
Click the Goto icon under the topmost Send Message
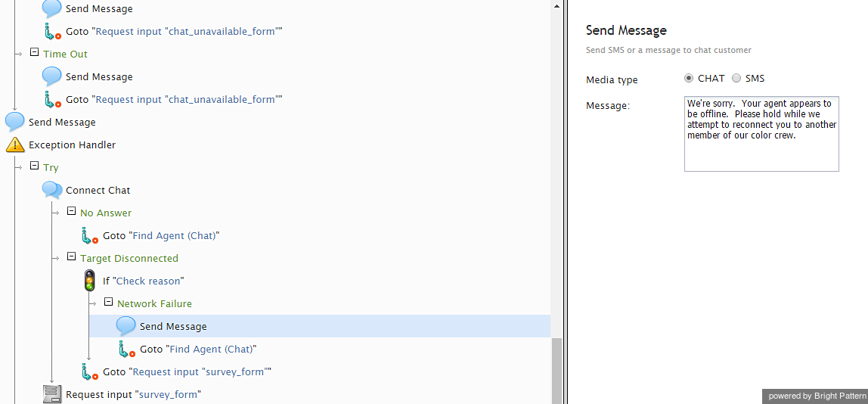52,32
